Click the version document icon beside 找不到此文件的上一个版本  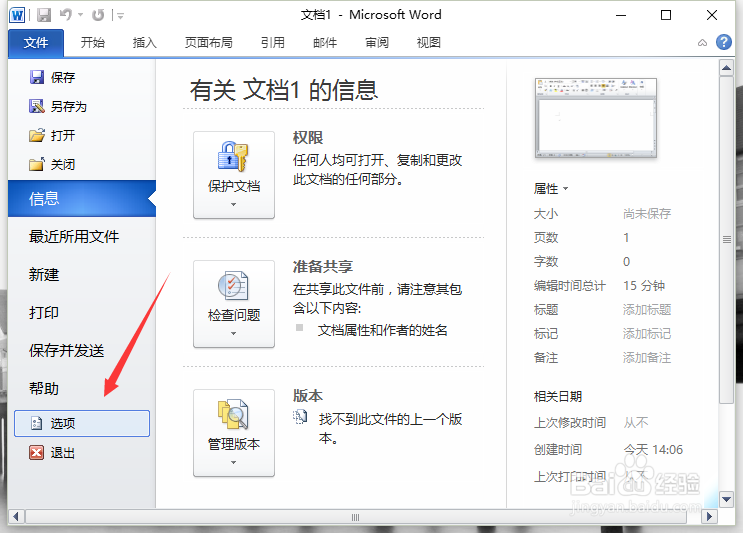click(x=299, y=417)
